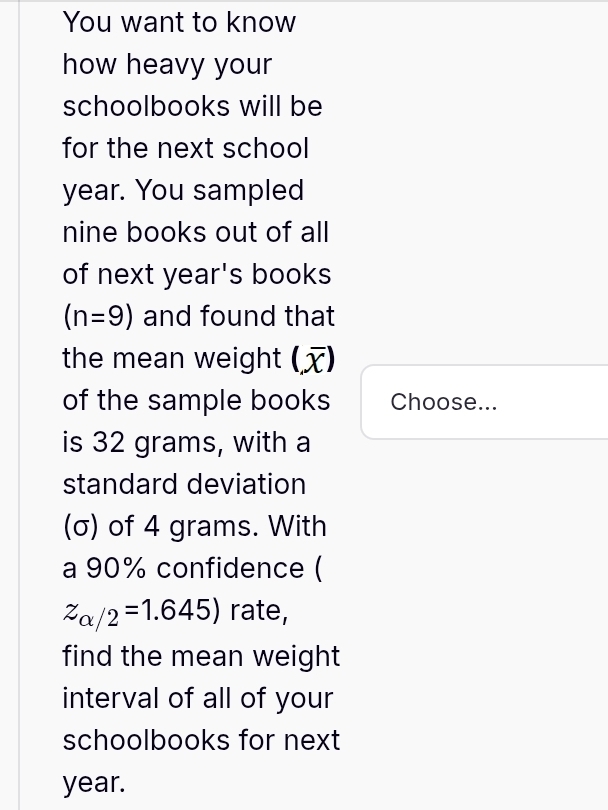Screen dimensions: 608x810
Task: Click the "standard deviation" text
Action: 184,484
